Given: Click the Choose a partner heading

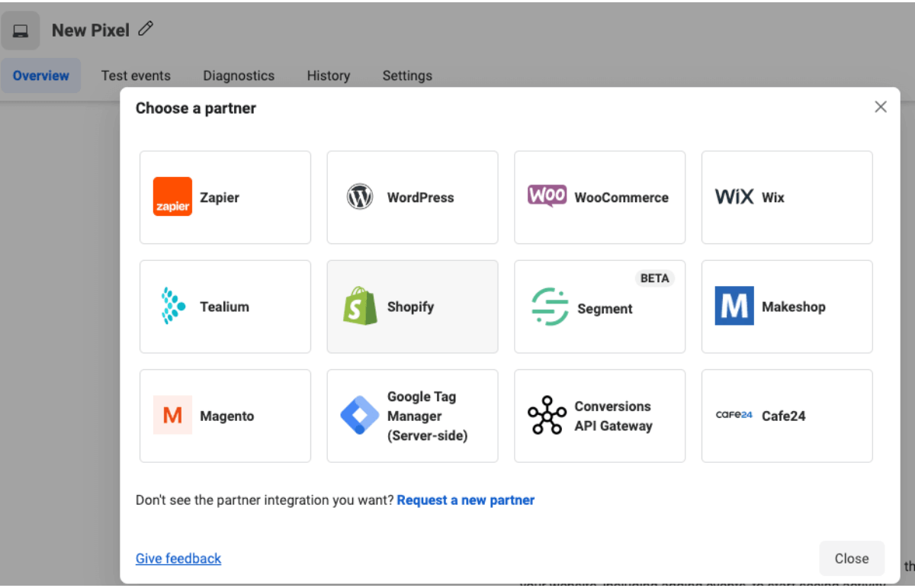Looking at the screenshot, I should pyautogui.click(x=196, y=108).
